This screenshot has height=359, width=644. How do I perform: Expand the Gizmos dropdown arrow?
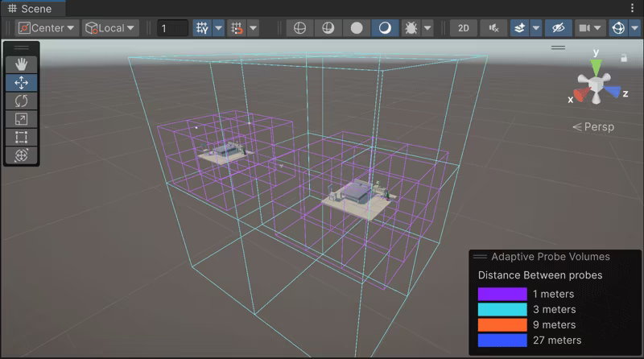[634, 28]
